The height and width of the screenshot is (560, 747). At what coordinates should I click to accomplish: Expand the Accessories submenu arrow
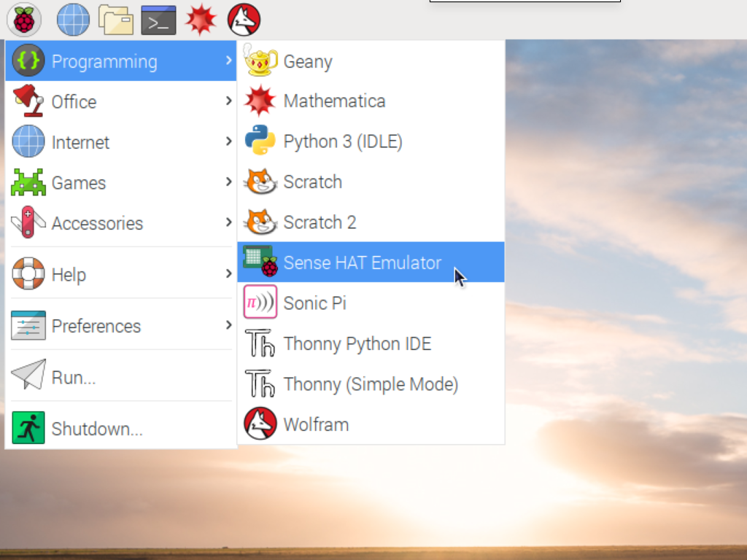(x=228, y=222)
